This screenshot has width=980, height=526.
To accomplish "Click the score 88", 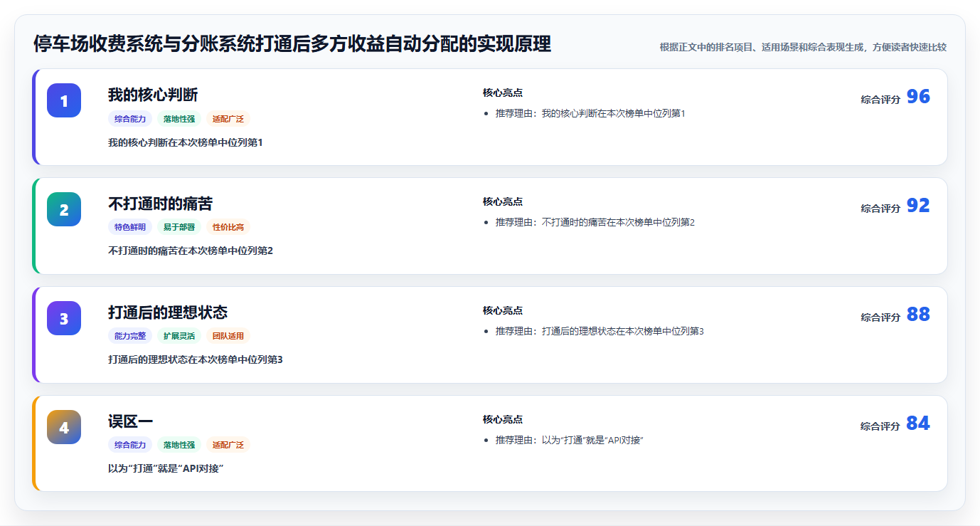I will (x=918, y=315).
